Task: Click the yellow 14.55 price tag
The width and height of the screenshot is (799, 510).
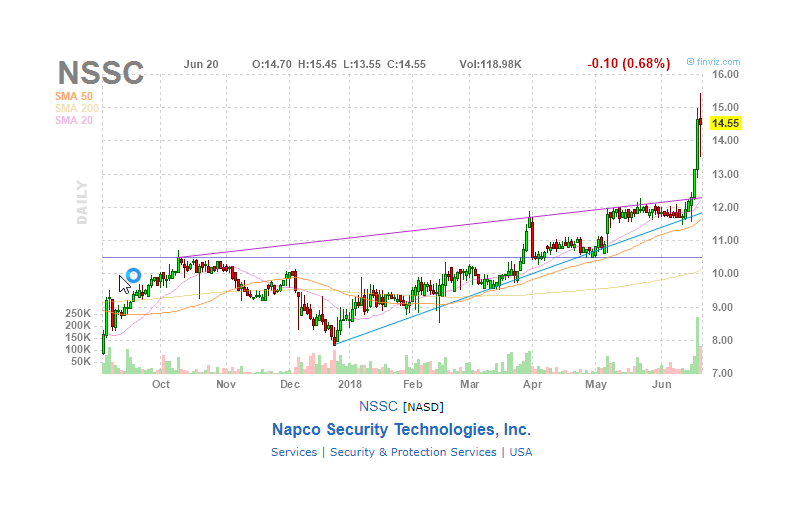Action: tap(726, 123)
